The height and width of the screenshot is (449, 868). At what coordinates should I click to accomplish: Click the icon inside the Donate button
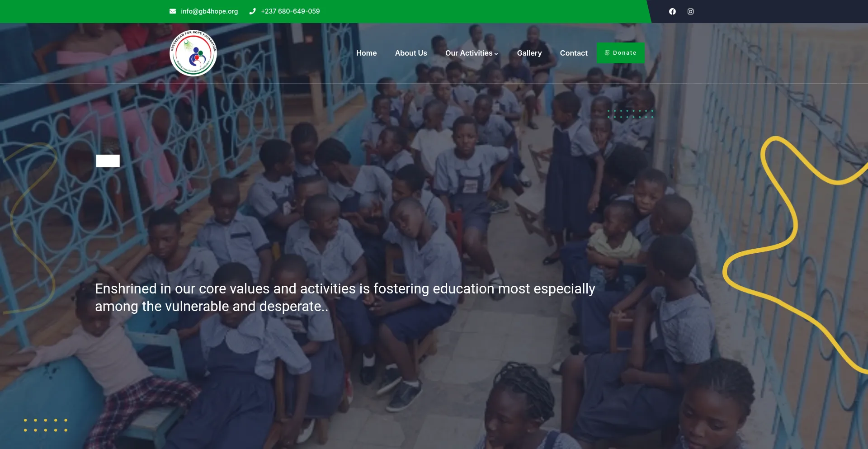click(607, 53)
